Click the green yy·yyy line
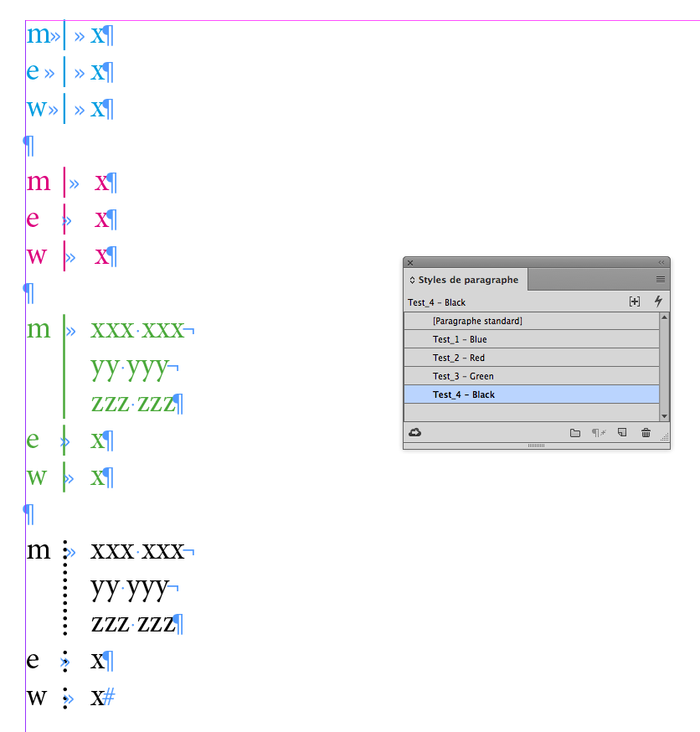 click(x=129, y=369)
